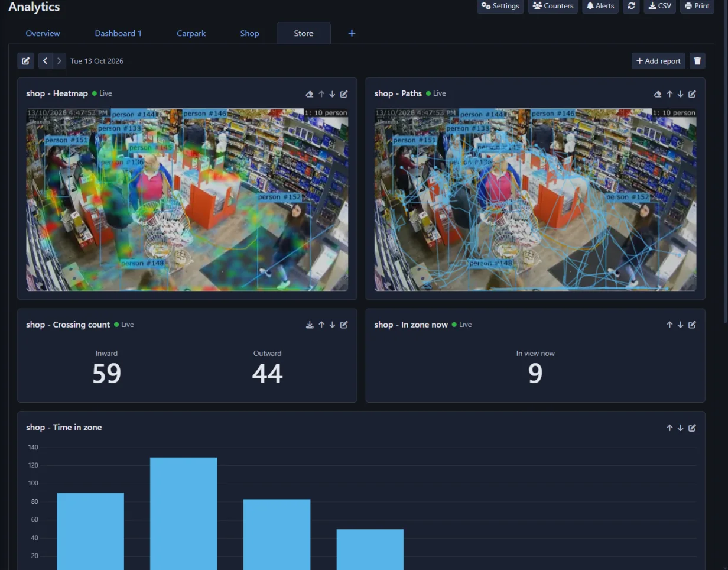
Task: Edit the Crossing count report
Action: [344, 325]
